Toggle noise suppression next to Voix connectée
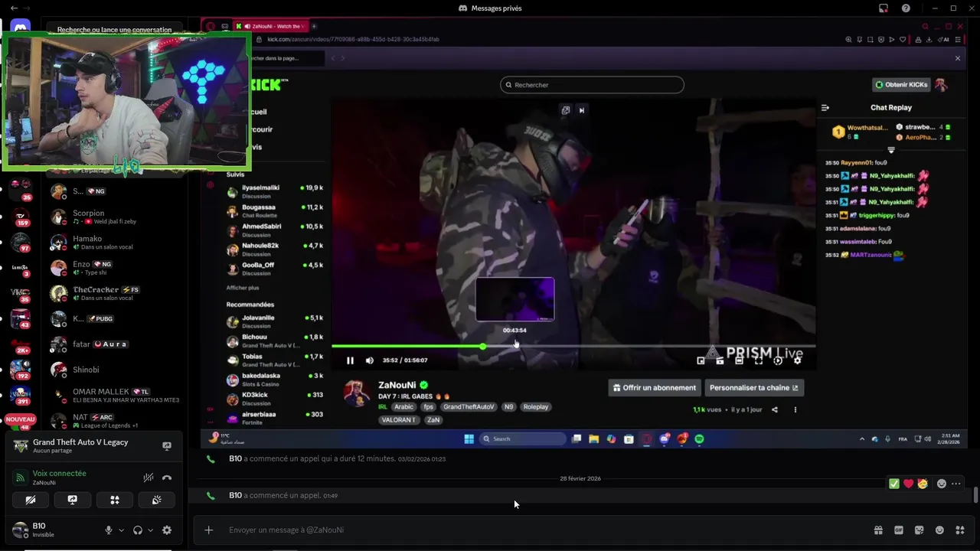This screenshot has height=551, width=980. click(x=149, y=478)
